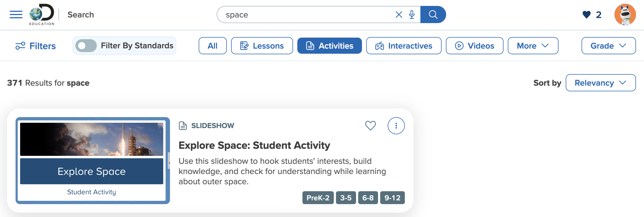Favorite the Explore Space slideshow with the heart
Screen dimensions: 644x217
(x=371, y=125)
